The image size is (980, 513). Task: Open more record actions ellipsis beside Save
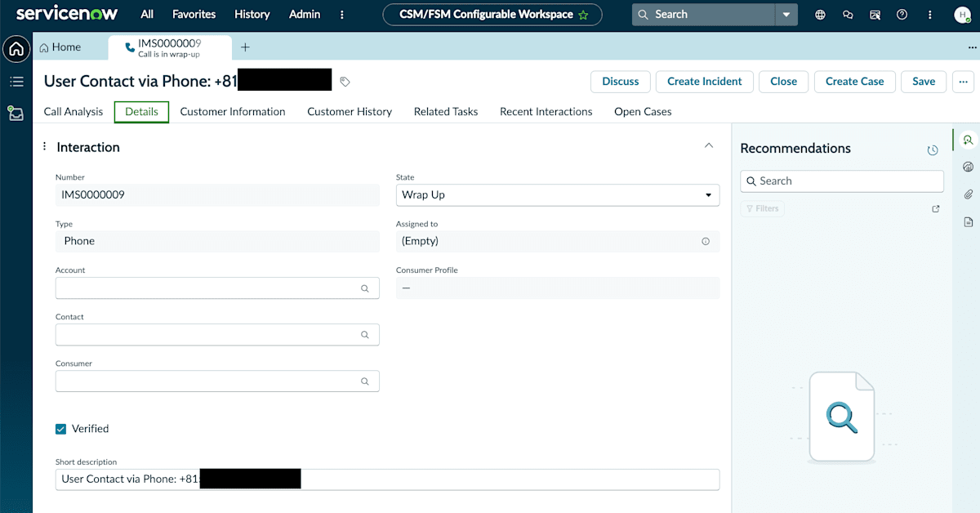(x=964, y=82)
